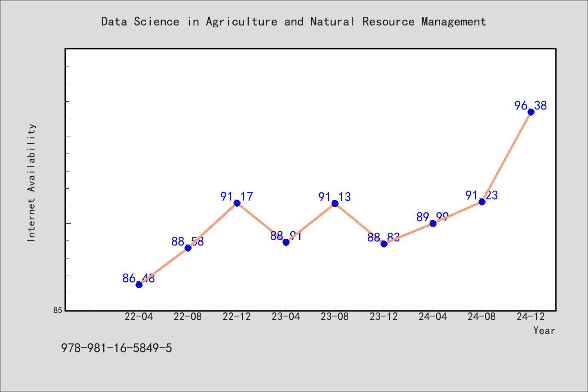The height and width of the screenshot is (392, 588).
Task: Click the 24-08 x-axis tick label
Action: [x=482, y=317]
